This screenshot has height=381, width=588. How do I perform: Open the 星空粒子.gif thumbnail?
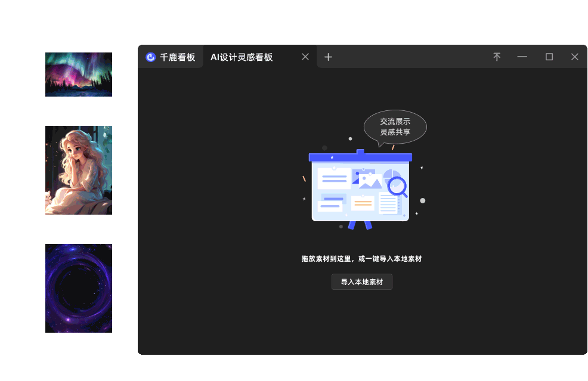pyautogui.click(x=78, y=288)
